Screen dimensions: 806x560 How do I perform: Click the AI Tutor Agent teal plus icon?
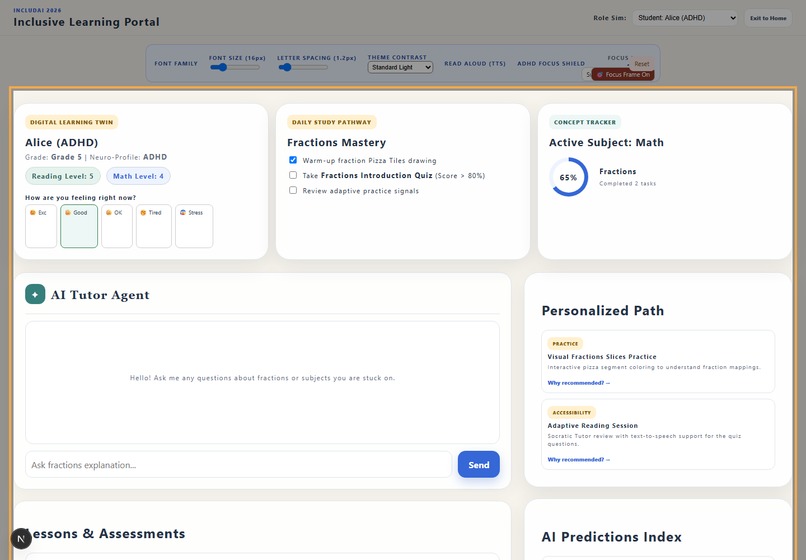[35, 295]
